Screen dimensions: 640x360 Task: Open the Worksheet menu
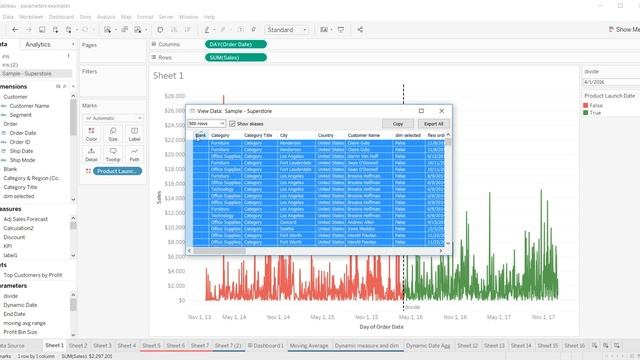click(x=31, y=17)
